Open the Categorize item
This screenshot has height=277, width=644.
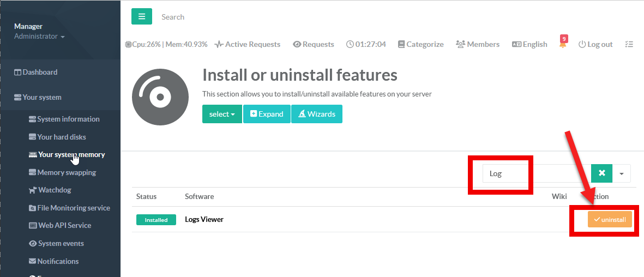point(420,44)
